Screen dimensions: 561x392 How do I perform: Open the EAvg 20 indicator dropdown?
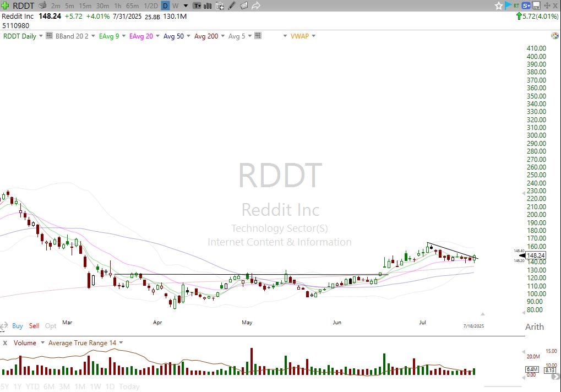(x=157, y=36)
